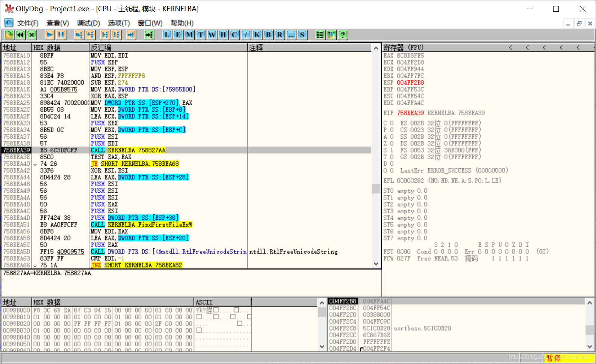Open Call stack with K button
Screen dimensions: 596x364
[x=257, y=35]
